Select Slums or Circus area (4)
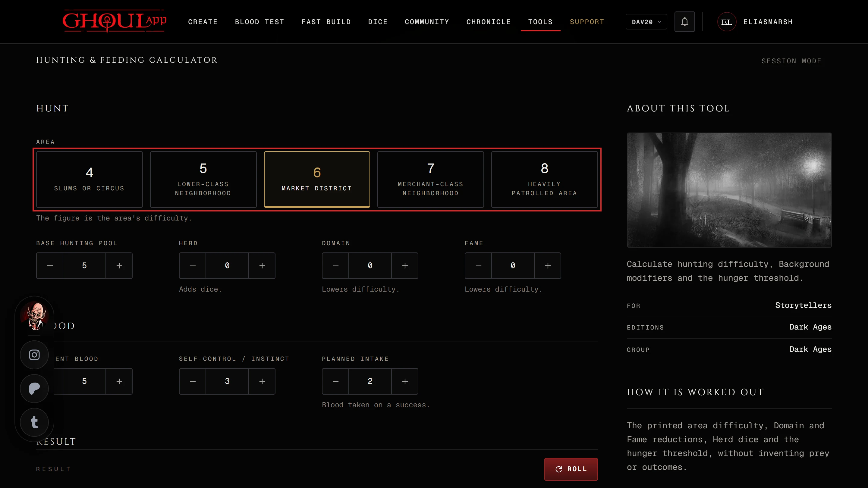This screenshot has width=868, height=488. [89, 180]
